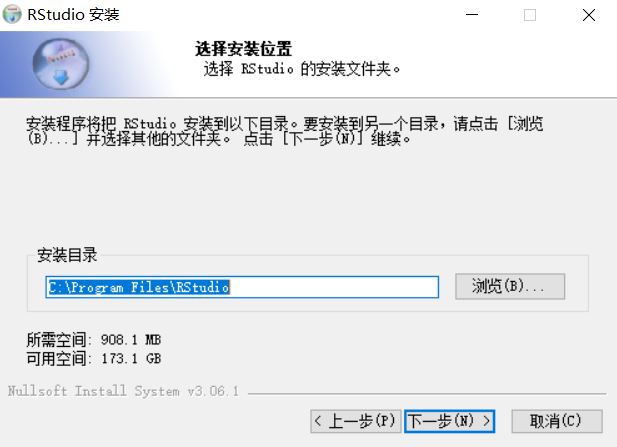Click the RStudio 安装 title bar text
The height and width of the screenshot is (447, 617).
point(74,15)
